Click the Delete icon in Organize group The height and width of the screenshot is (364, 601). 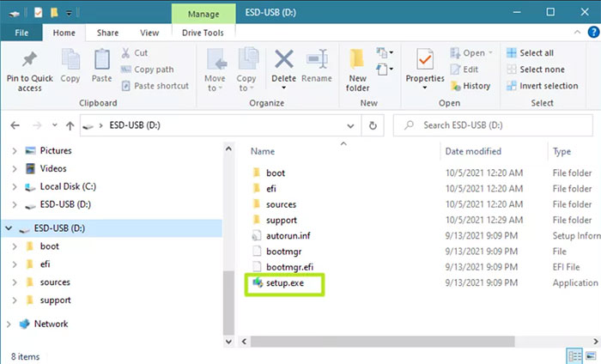coord(283,62)
